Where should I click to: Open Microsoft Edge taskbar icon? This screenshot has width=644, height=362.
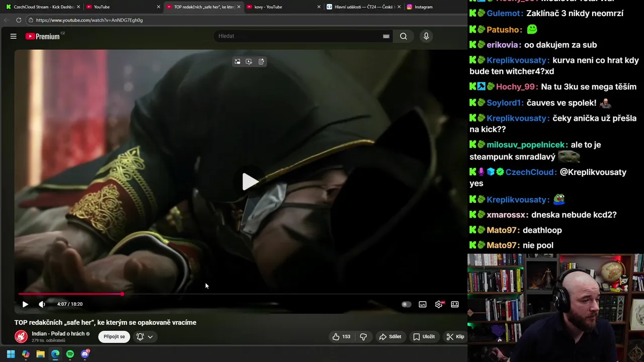pyautogui.click(x=55, y=354)
